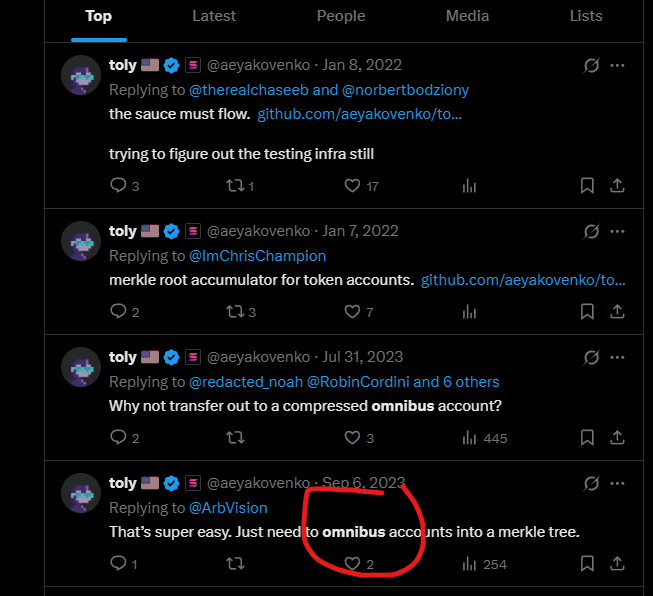Reply to the Jul 31, 2023 tweet
This screenshot has width=653, height=596.
(x=118, y=438)
